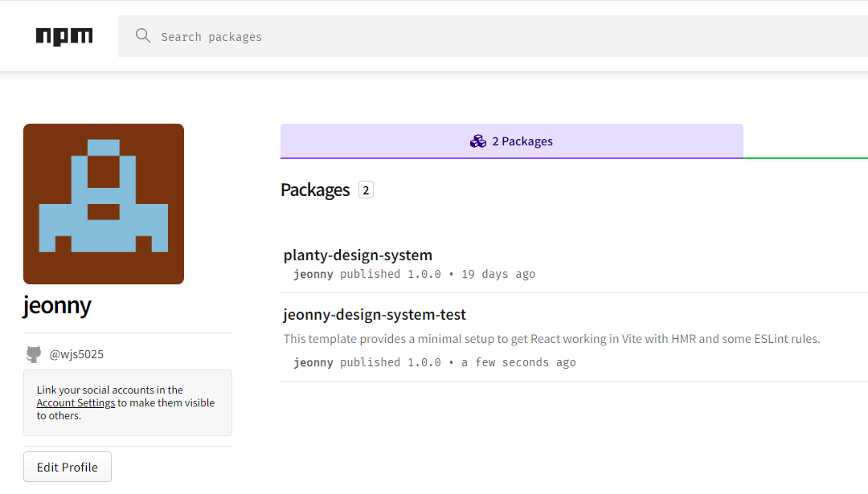Viewport: 868px width, 494px height.
Task: Click the Packages heading
Action: coord(315,190)
